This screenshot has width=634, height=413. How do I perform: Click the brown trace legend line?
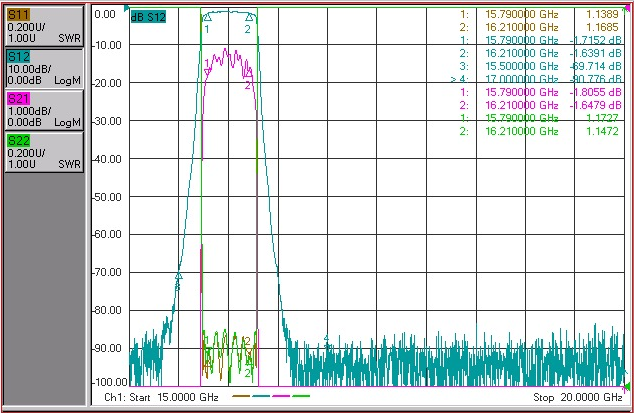tap(241, 396)
